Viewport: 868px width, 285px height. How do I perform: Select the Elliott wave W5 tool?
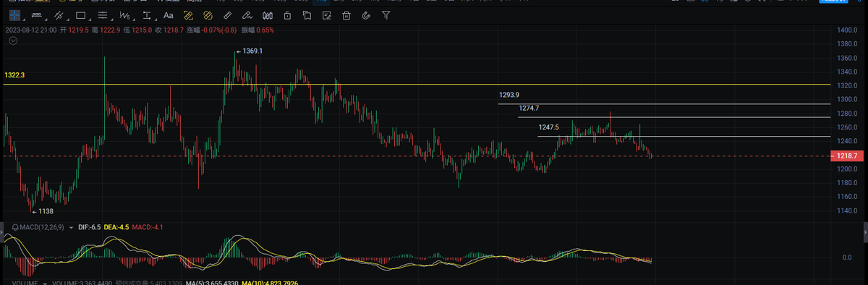coord(124,15)
